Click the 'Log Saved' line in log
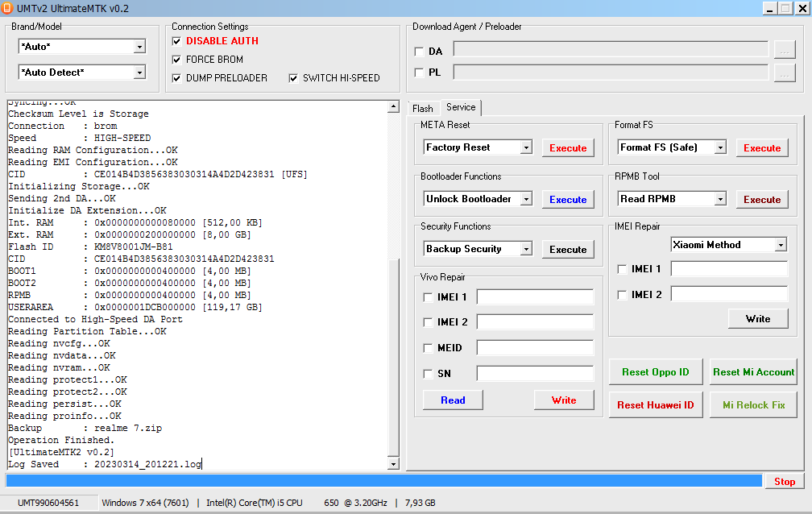Image resolution: width=812 pixels, height=514 pixels. [105, 464]
